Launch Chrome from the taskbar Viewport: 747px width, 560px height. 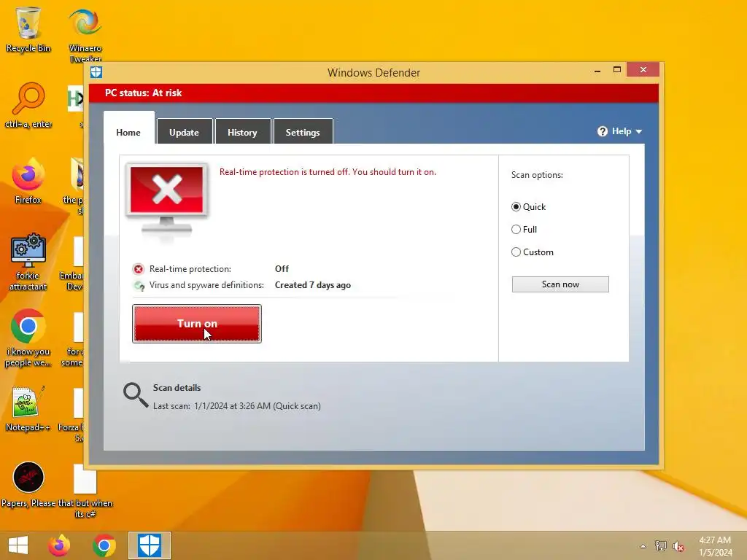[x=104, y=545]
